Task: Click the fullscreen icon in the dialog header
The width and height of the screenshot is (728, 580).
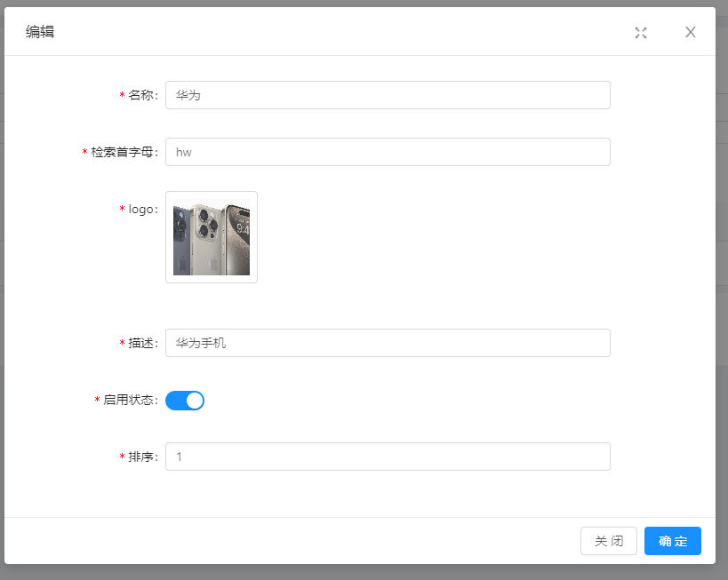Action: point(641,33)
